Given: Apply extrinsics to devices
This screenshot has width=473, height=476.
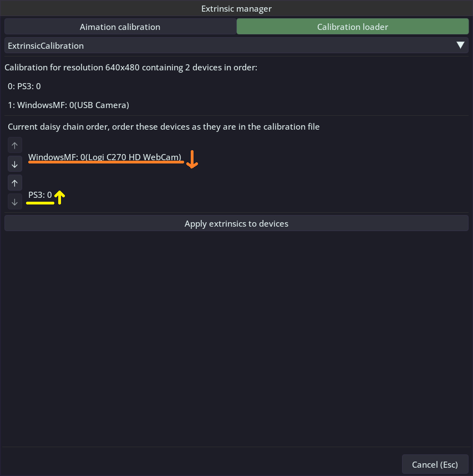Looking at the screenshot, I should click(x=236, y=224).
